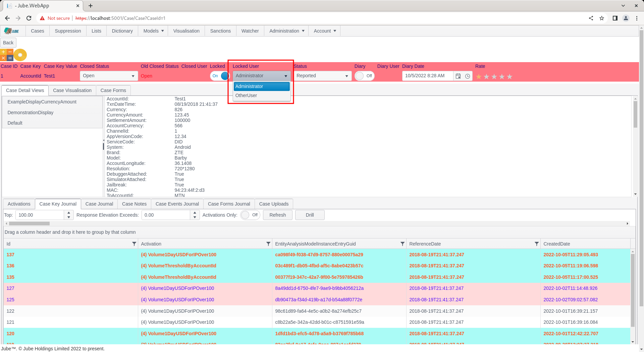Open the Diary Date calendar picker
This screenshot has width=644, height=352.
458,76
